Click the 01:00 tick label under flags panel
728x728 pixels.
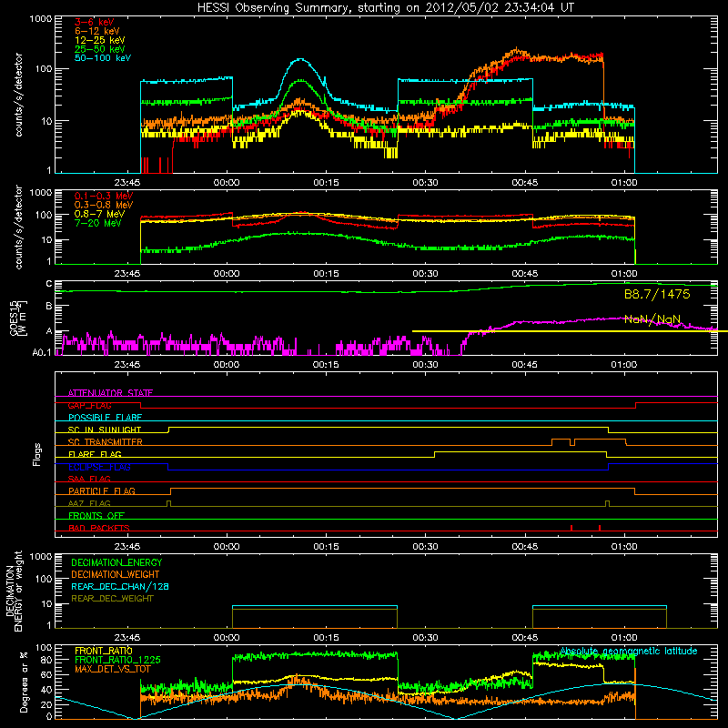624,547
